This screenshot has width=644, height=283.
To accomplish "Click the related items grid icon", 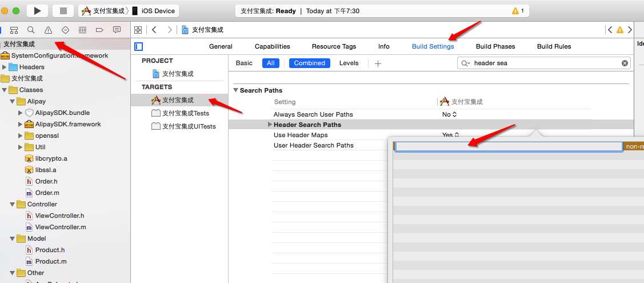I will pos(138,30).
